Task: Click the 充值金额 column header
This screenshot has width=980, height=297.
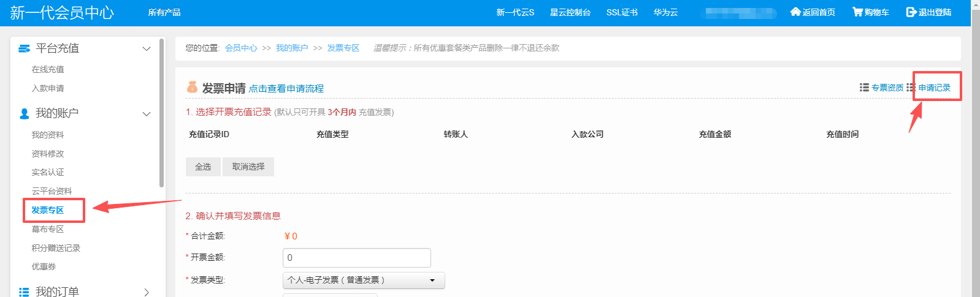Action: (715, 134)
